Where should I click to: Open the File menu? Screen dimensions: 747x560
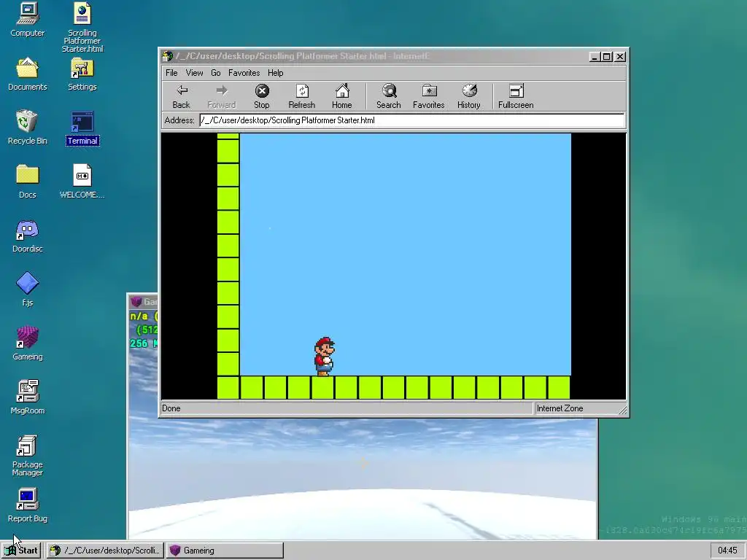[171, 73]
